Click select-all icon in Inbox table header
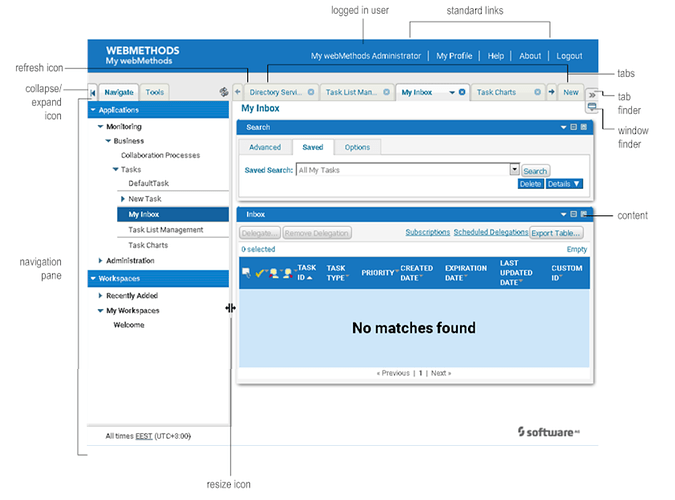Image resolution: width=675 pixels, height=500 pixels. point(246,273)
